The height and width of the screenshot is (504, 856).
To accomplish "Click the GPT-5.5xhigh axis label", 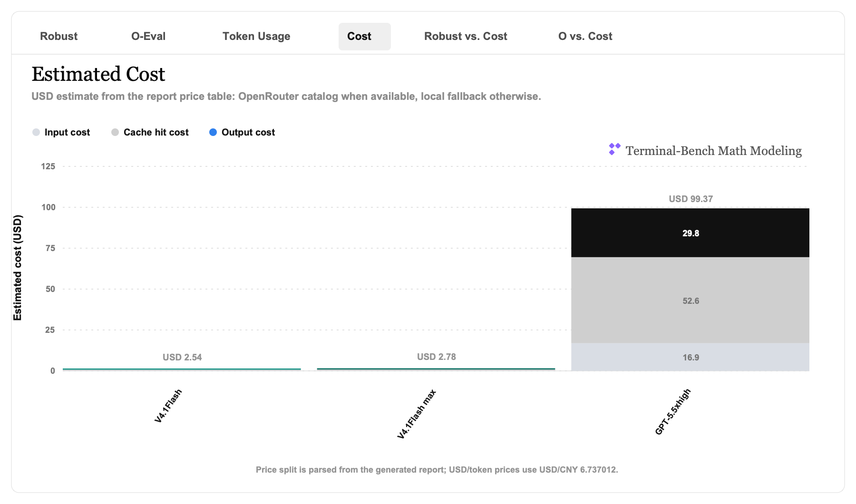I will [673, 411].
